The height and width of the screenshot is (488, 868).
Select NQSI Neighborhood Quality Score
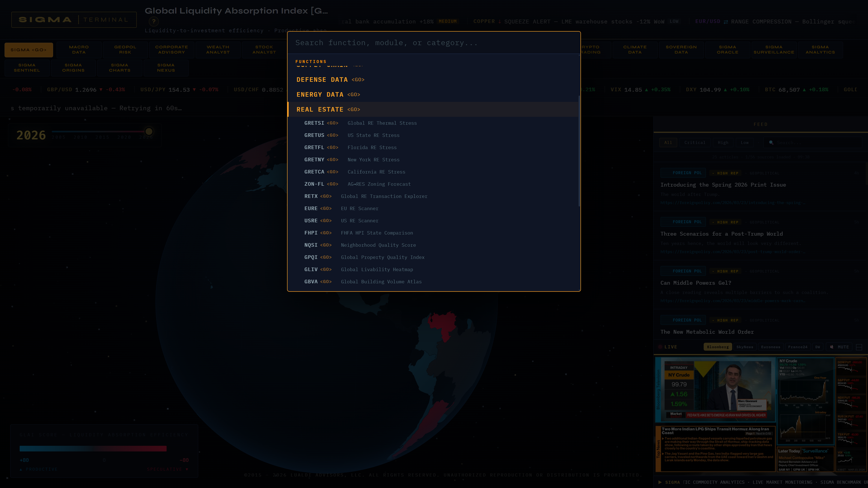tap(433, 245)
